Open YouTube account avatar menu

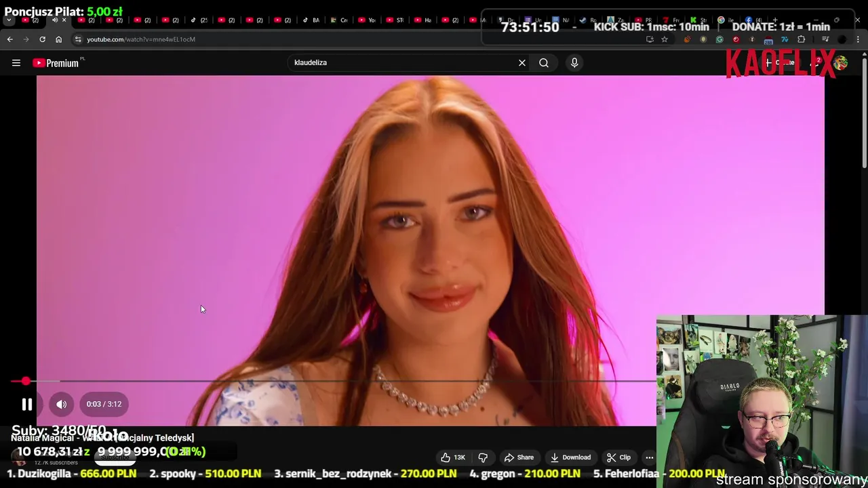[840, 62]
